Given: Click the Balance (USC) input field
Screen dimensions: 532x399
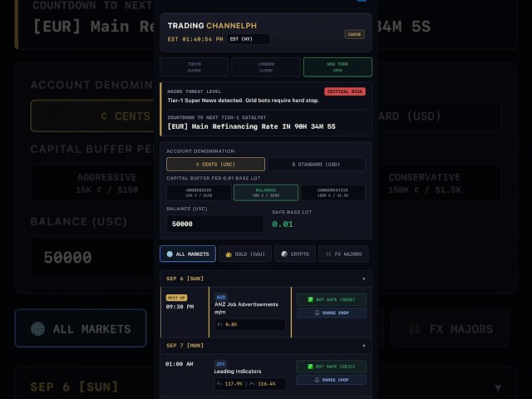Looking at the screenshot, I should pos(215,224).
